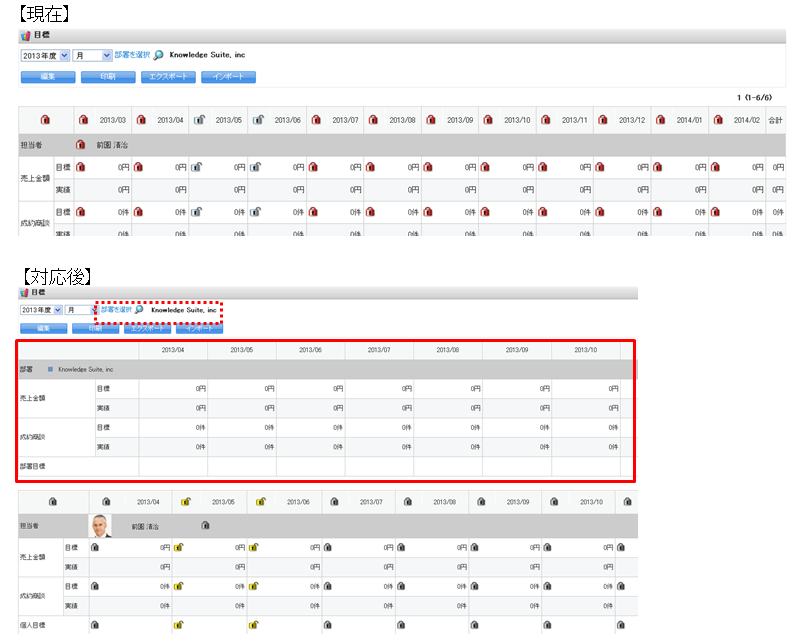This screenshot has height=634, width=791.
Task: Click the 前園 清治 profile photo thumbnail
Action: [100, 525]
